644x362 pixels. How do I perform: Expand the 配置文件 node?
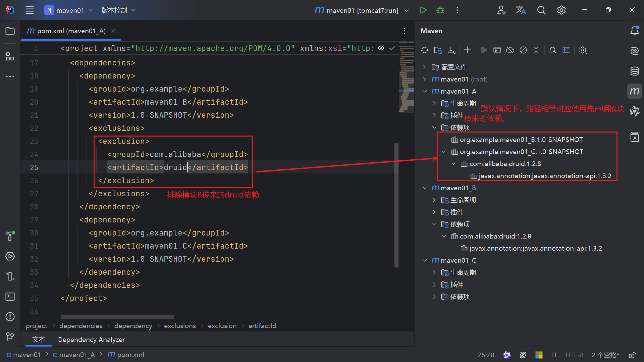425,67
